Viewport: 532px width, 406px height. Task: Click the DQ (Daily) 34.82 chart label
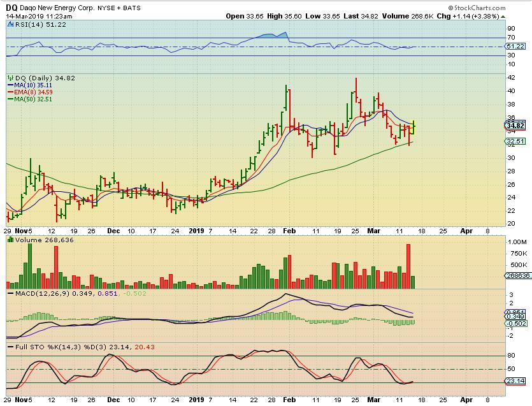45,78
